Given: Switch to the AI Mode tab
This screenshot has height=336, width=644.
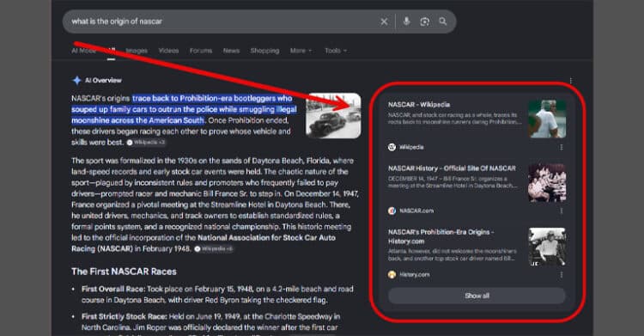Looking at the screenshot, I should pyautogui.click(x=84, y=51).
